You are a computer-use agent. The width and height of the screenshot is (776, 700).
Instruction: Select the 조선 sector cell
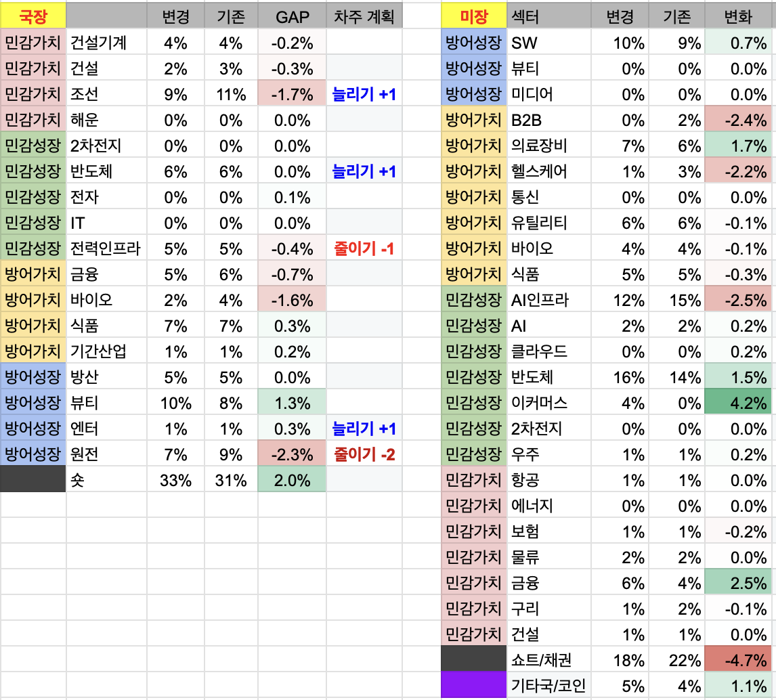pyautogui.click(x=106, y=93)
